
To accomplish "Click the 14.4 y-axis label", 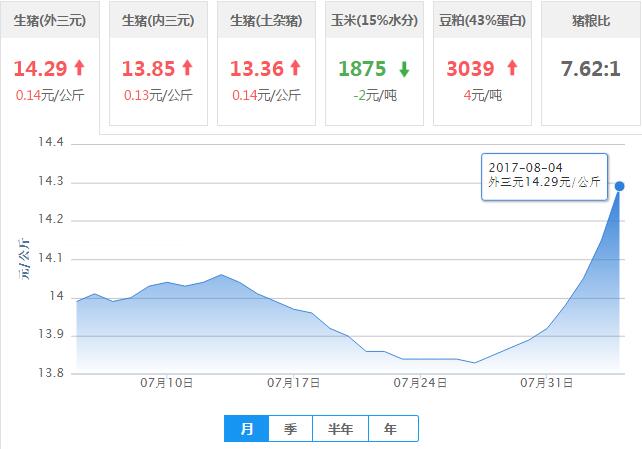I will (51, 142).
